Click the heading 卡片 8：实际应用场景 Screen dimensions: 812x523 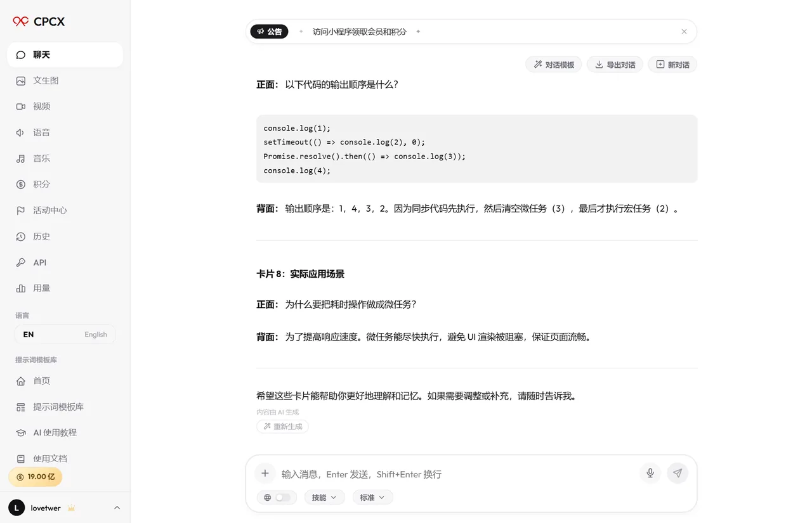(301, 274)
